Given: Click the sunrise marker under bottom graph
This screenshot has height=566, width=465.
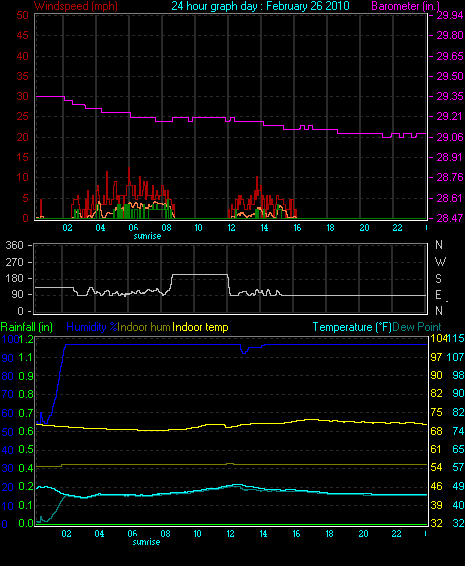Looking at the screenshot, I should [x=146, y=542].
